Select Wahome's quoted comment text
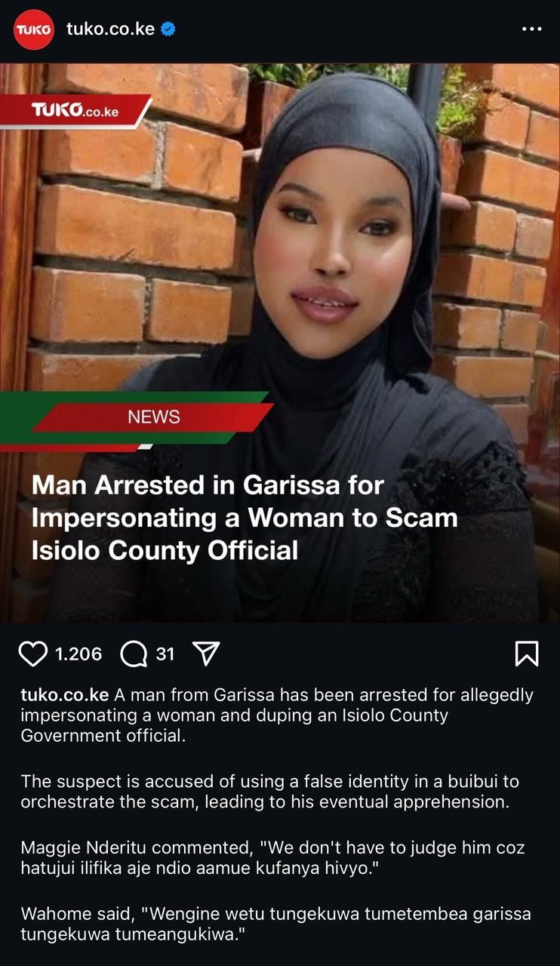Image resolution: width=560 pixels, height=966 pixels. pos(275,924)
